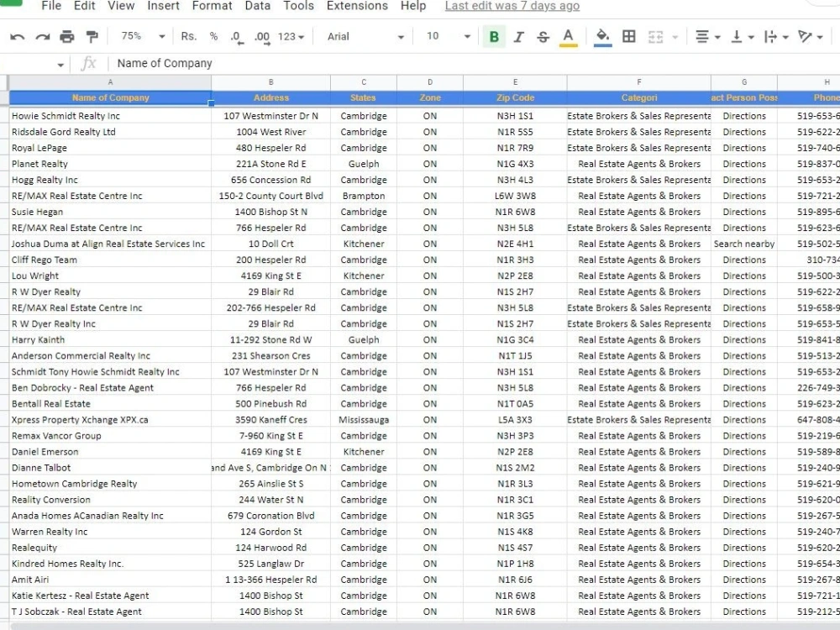The width and height of the screenshot is (840, 630).
Task: Open font size 10 dropdown
Action: [448, 36]
